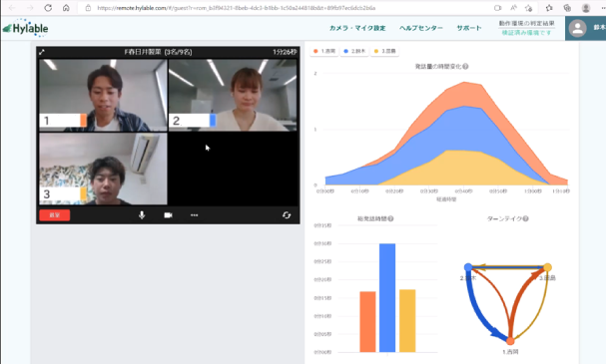Open the user account avatar menu

coord(577,28)
